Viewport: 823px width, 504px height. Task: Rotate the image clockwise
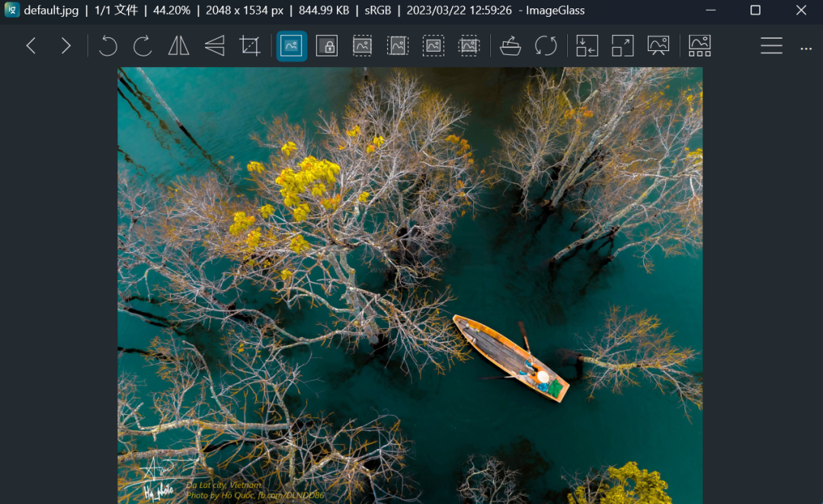[x=143, y=46]
